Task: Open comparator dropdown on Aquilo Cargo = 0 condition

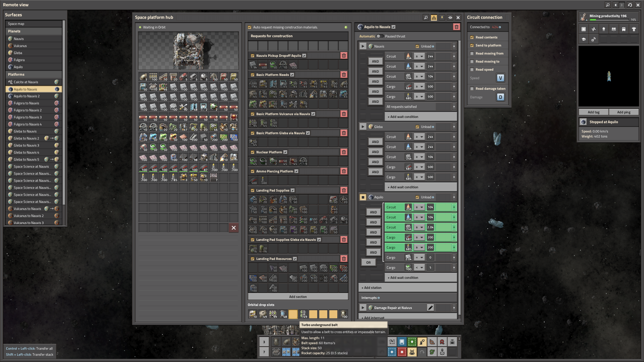Action: pos(419,258)
